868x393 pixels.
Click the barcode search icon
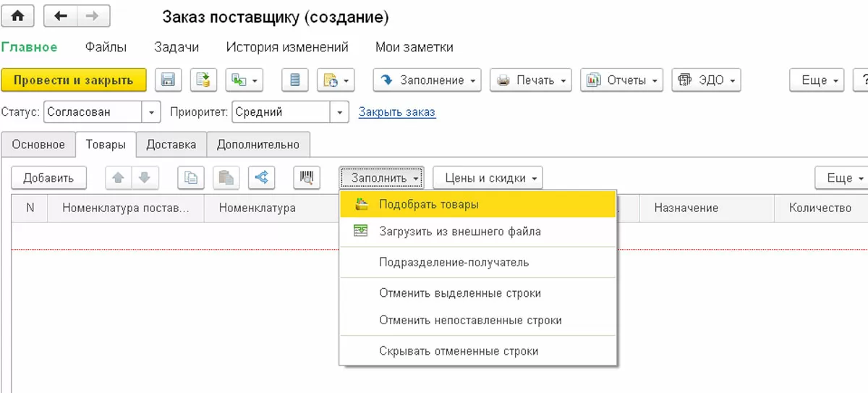coord(307,177)
